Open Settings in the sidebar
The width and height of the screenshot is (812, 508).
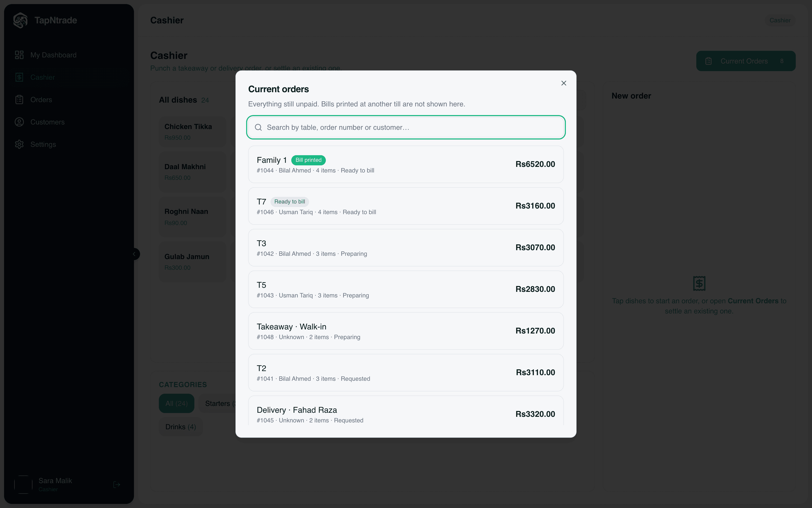tap(69, 145)
